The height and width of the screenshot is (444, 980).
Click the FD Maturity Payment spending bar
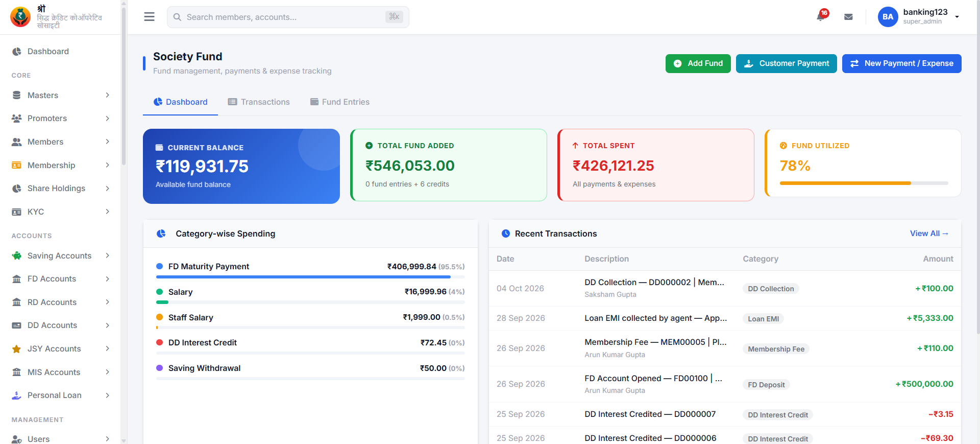(x=310, y=277)
